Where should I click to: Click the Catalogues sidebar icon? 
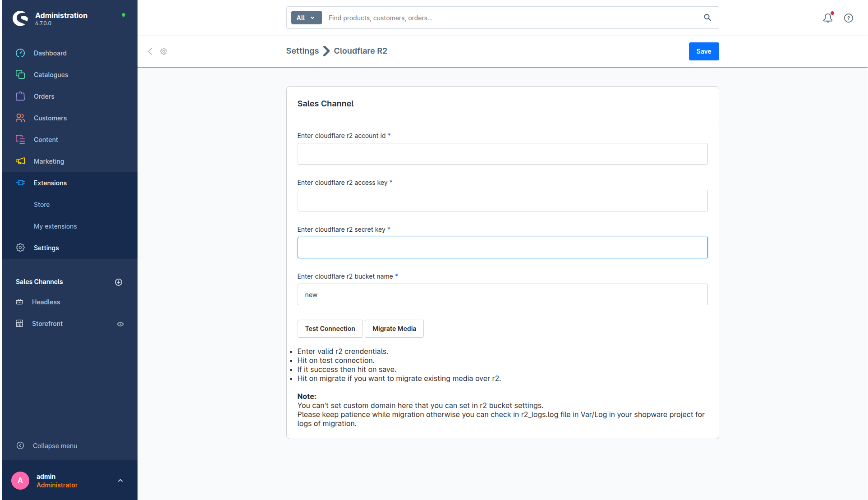point(20,75)
